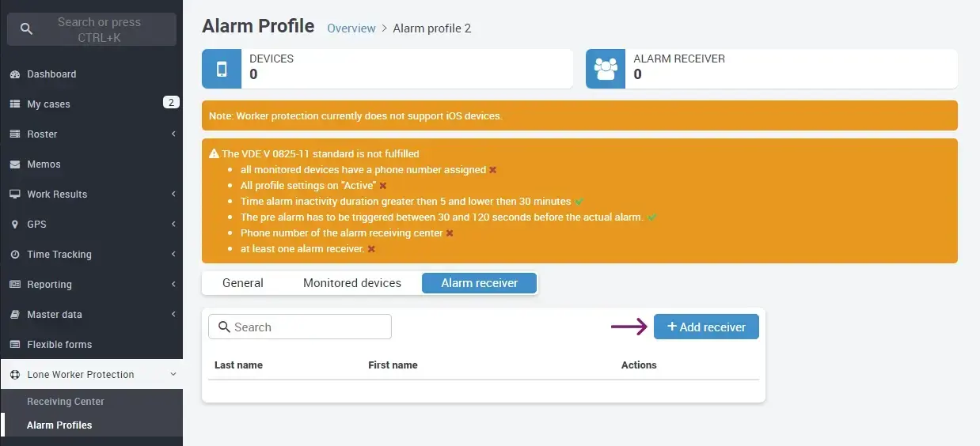
Task: Click the ALARM RECEIVER counter label
Action: click(x=679, y=59)
